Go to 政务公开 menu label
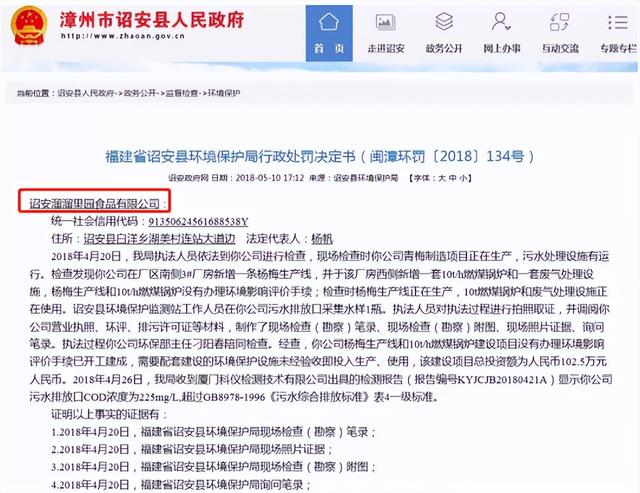 (446, 48)
